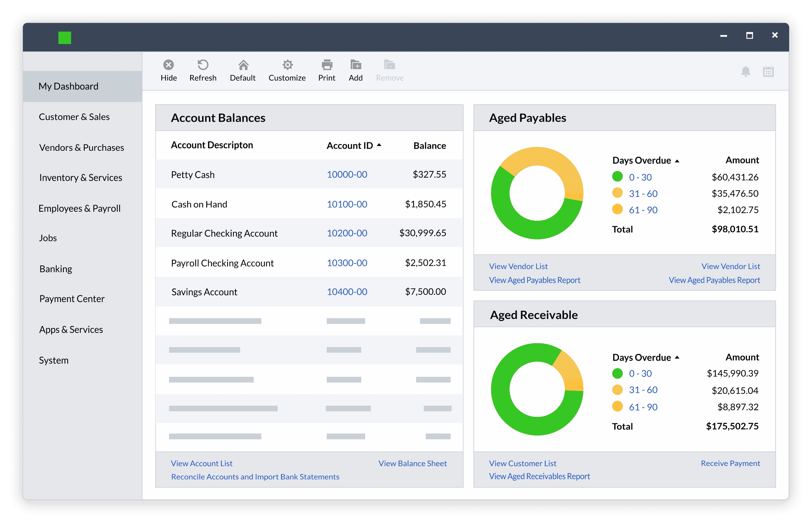
Task: Open the calendar icon
Action: [768, 71]
